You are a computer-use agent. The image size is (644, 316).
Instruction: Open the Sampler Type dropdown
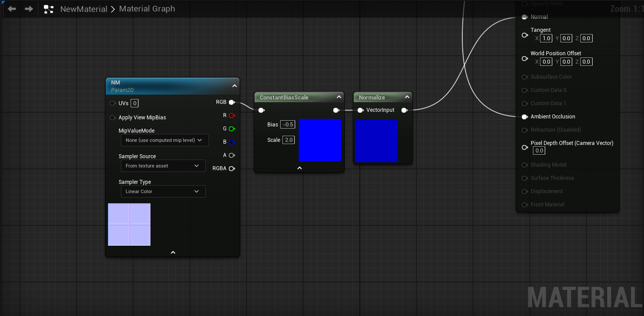pyautogui.click(x=163, y=191)
